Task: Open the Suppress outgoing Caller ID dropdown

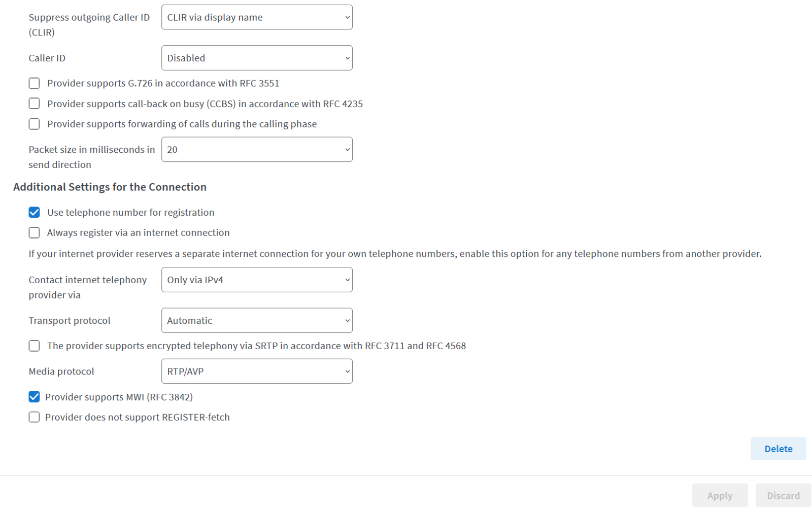Action: click(x=257, y=17)
